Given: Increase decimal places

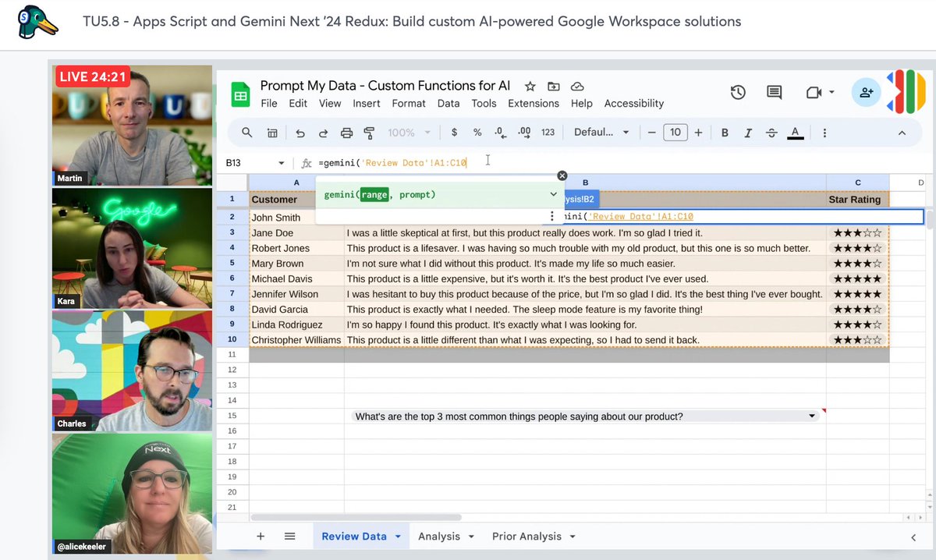Looking at the screenshot, I should [x=524, y=133].
